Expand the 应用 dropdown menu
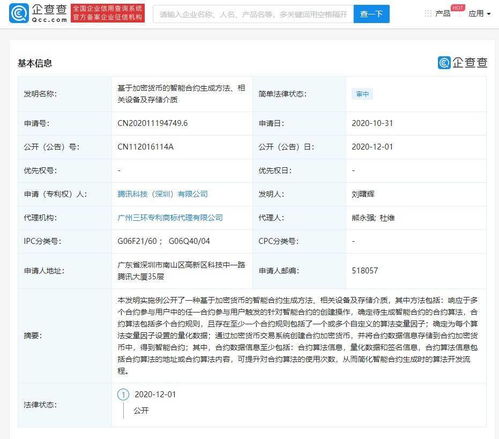 click(479, 14)
